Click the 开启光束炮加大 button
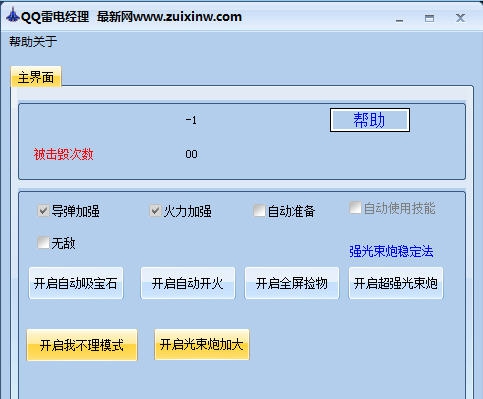This screenshot has height=399, width=483. click(x=202, y=345)
